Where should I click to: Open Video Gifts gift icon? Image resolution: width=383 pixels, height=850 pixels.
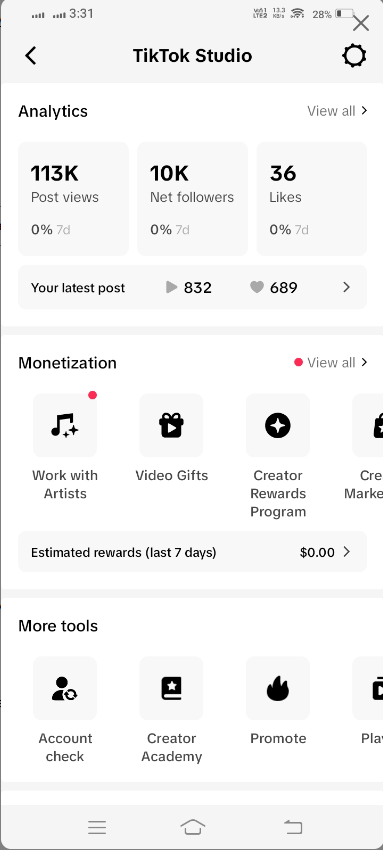171,425
